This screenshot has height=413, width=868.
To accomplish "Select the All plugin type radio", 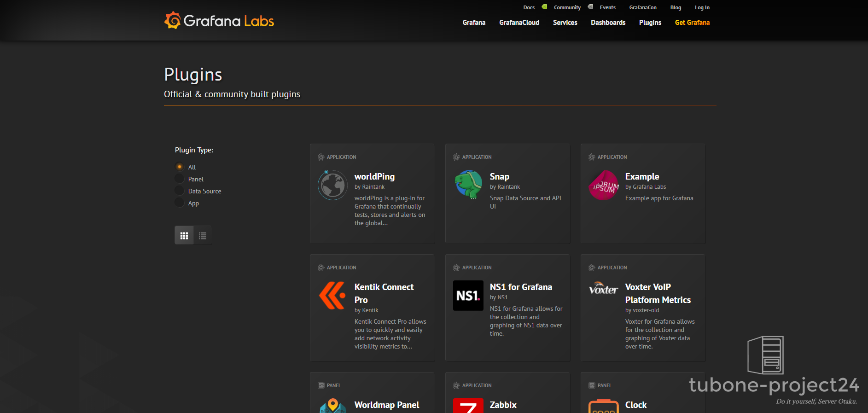I will [x=180, y=167].
